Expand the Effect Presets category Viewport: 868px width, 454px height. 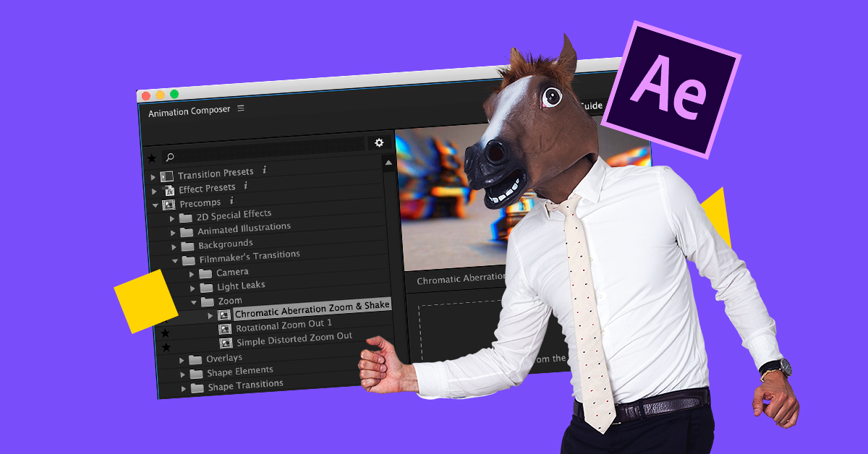click(154, 192)
